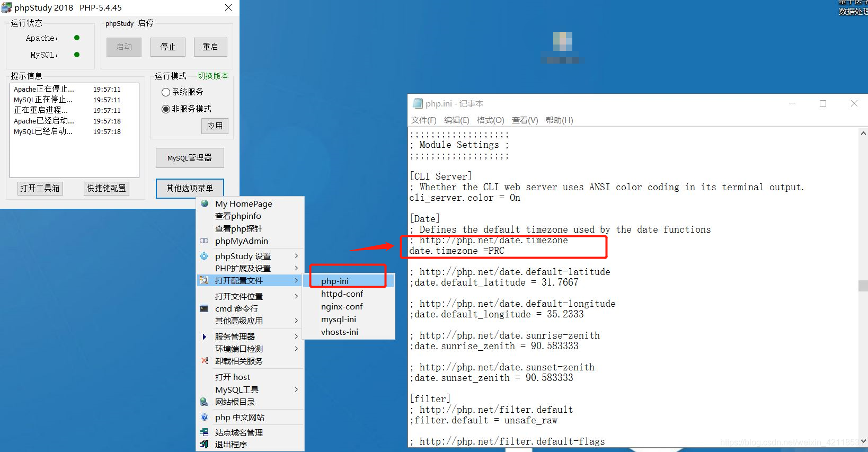Expand 打开配置文件 submenu arrow
Viewport: 868px width, 452px height.
(x=296, y=280)
